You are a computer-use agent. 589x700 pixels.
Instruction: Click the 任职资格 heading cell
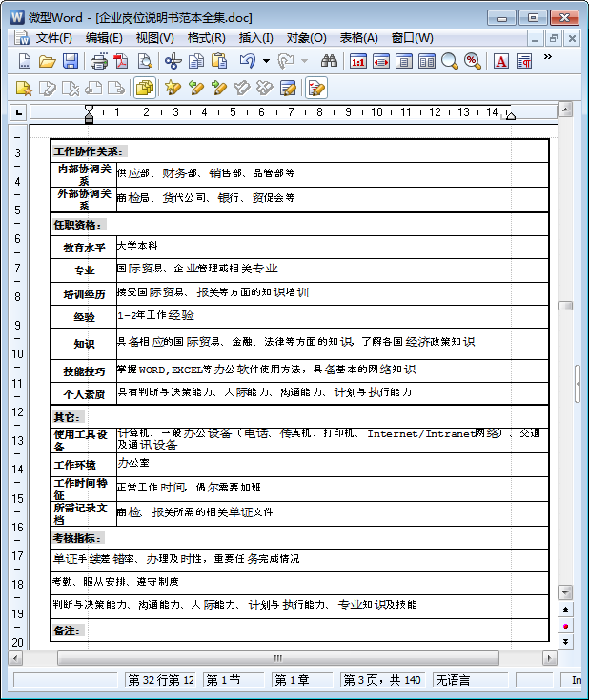point(300,225)
